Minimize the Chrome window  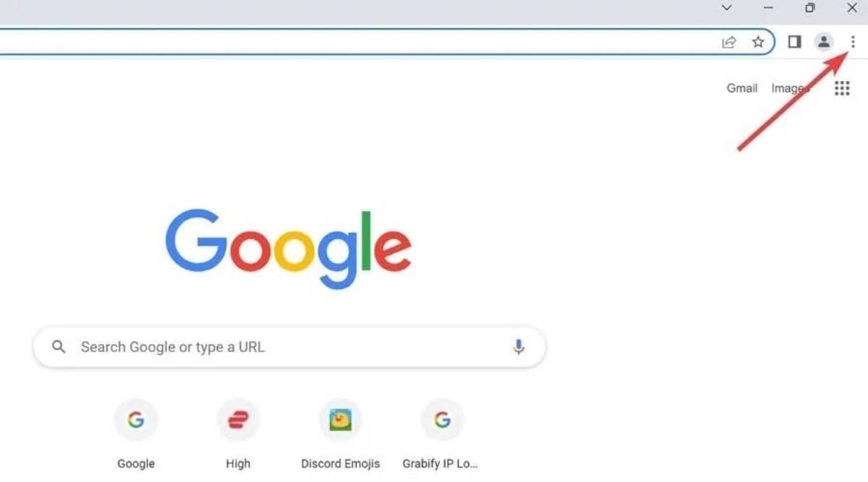(768, 8)
